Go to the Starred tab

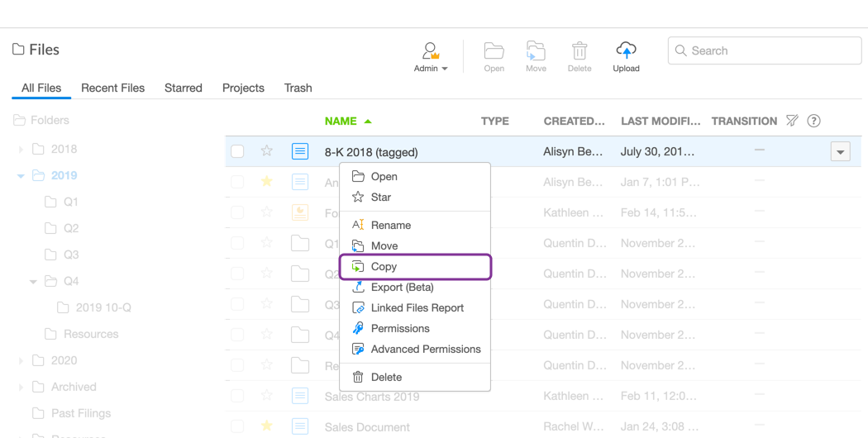pos(184,88)
